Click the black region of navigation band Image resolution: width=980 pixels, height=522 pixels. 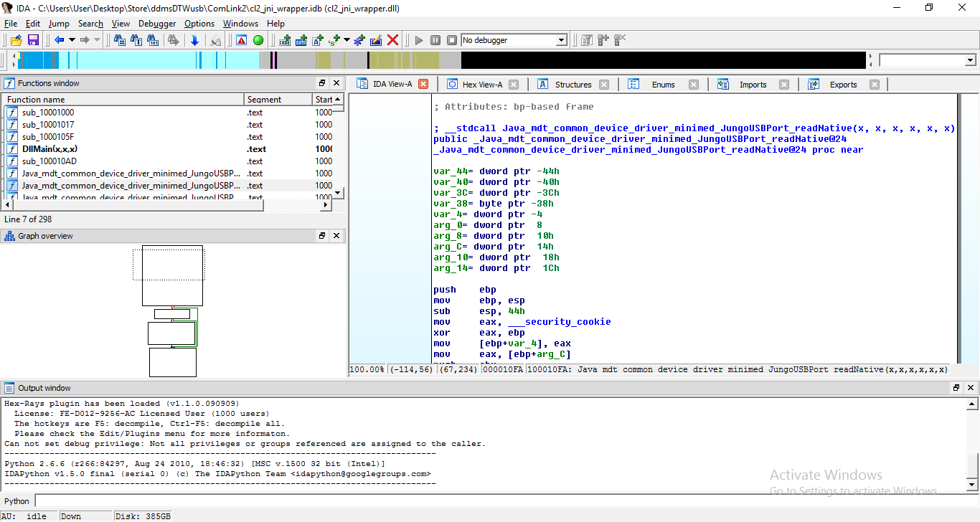click(664, 60)
